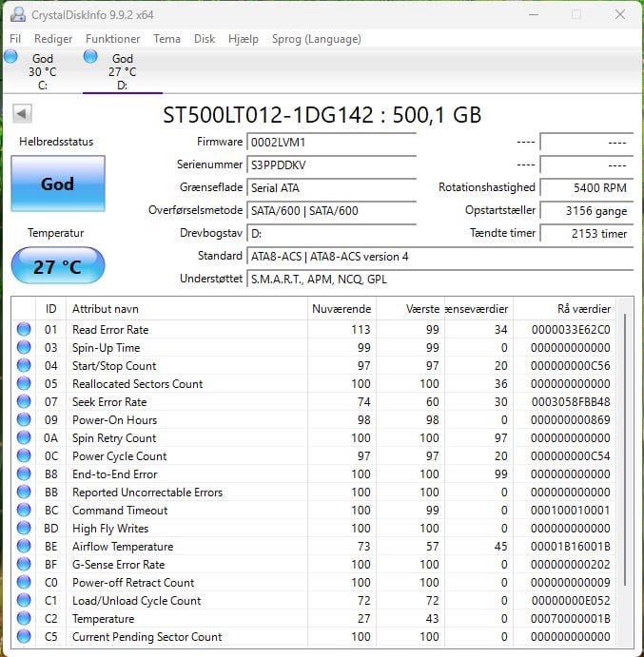This screenshot has height=657, width=644.
Task: Open the Funktioner menu
Action: (x=113, y=39)
